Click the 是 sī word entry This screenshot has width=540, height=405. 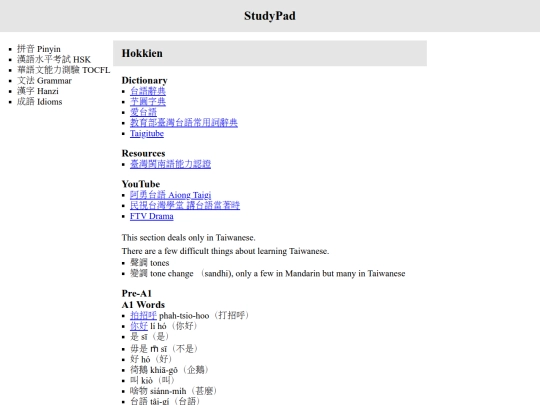coord(149,337)
